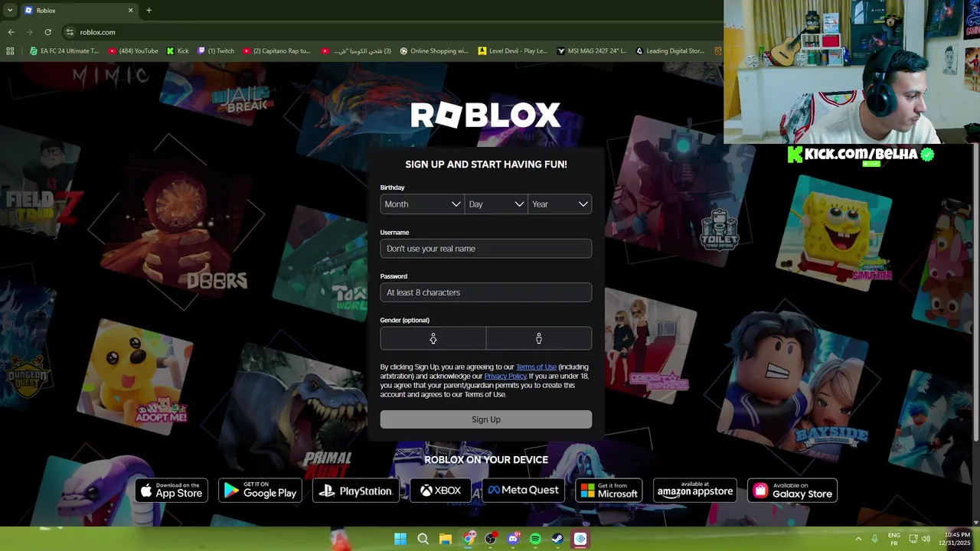The width and height of the screenshot is (980, 551).
Task: Open the Chrome apps grid icon
Action: tap(10, 51)
